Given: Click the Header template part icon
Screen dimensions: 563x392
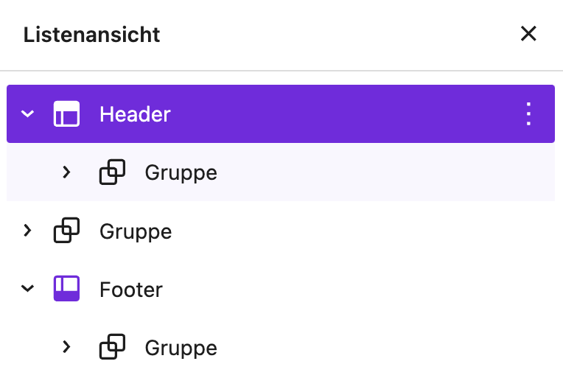Looking at the screenshot, I should coord(66,114).
